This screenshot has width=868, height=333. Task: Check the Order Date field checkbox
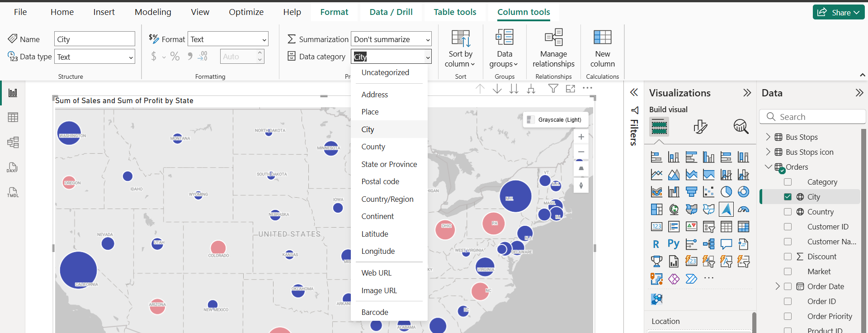[788, 286]
